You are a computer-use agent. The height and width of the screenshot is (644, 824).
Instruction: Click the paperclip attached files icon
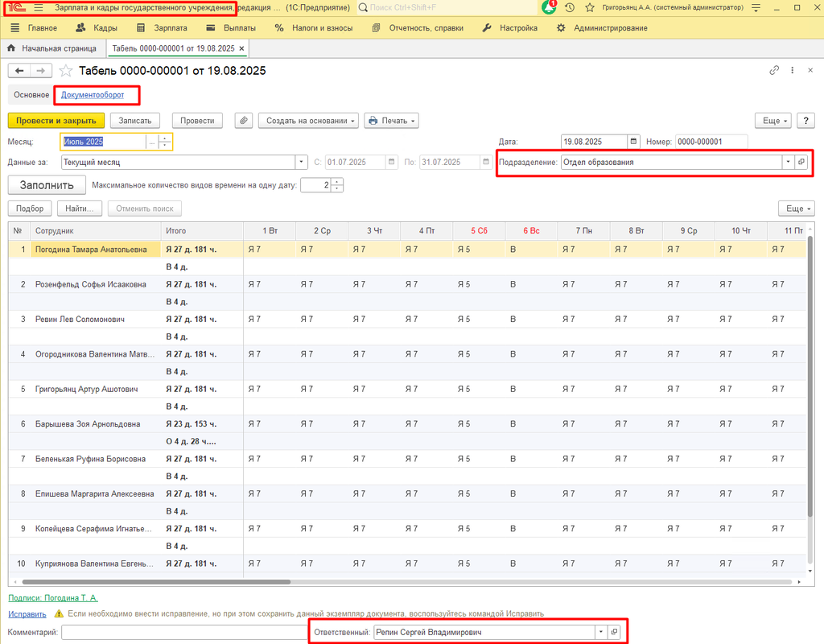[244, 121]
